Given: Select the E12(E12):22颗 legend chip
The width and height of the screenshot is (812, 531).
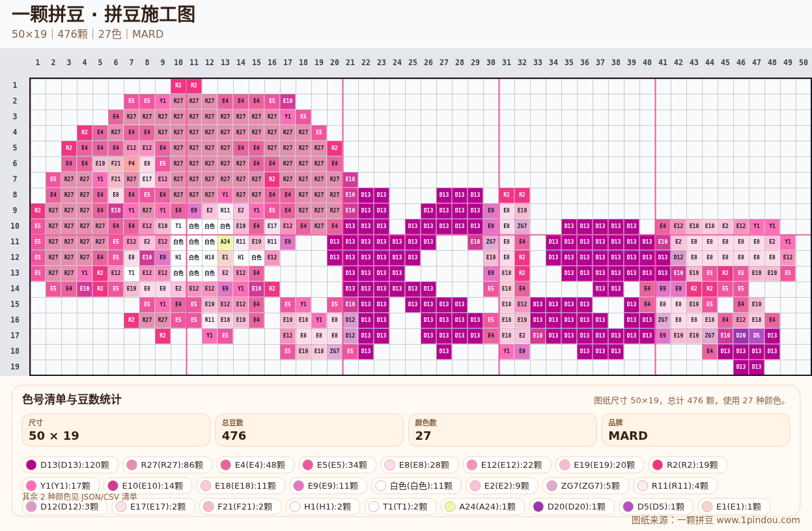Looking at the screenshot, I should 507,465.
